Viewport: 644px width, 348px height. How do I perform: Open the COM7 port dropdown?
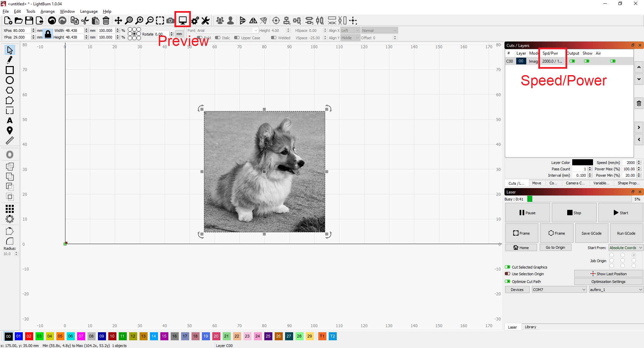(x=559, y=290)
